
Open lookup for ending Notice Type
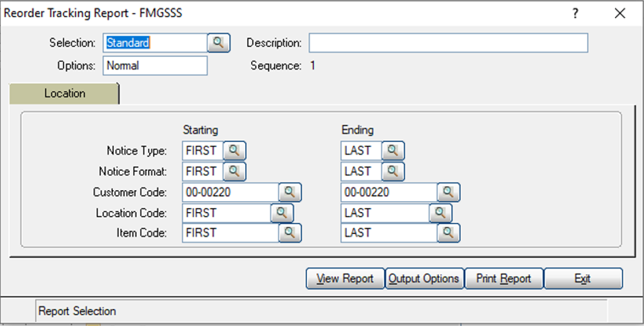tap(393, 151)
